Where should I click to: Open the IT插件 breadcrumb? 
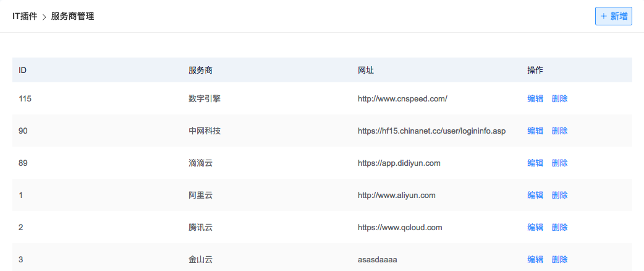pyautogui.click(x=25, y=17)
